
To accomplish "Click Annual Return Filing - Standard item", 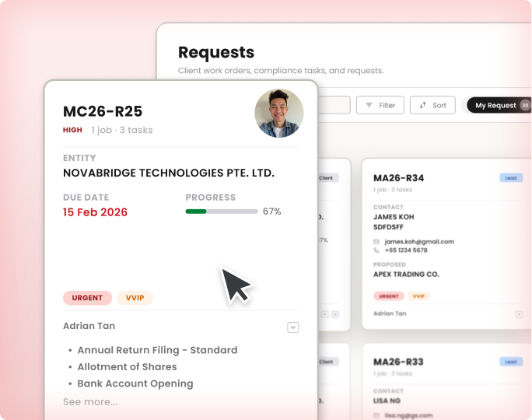I will coord(157,350).
